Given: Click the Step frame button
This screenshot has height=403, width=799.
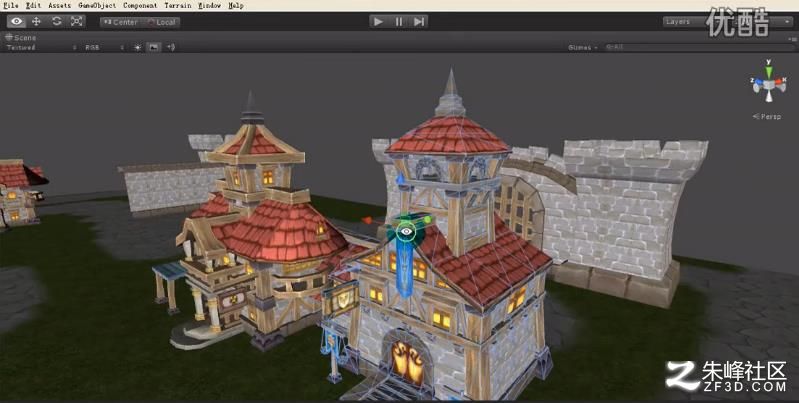Looking at the screenshot, I should coord(419,22).
